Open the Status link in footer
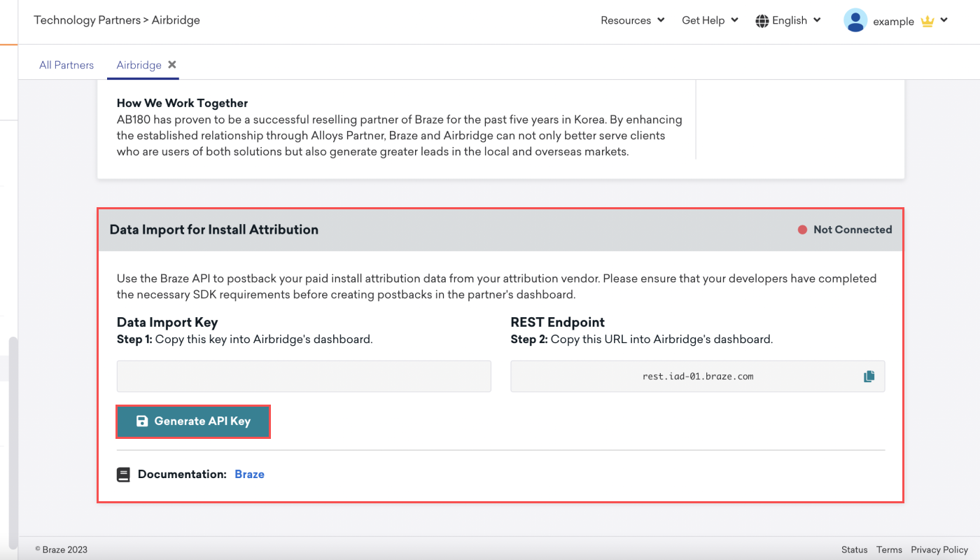The image size is (980, 560). coord(854,549)
